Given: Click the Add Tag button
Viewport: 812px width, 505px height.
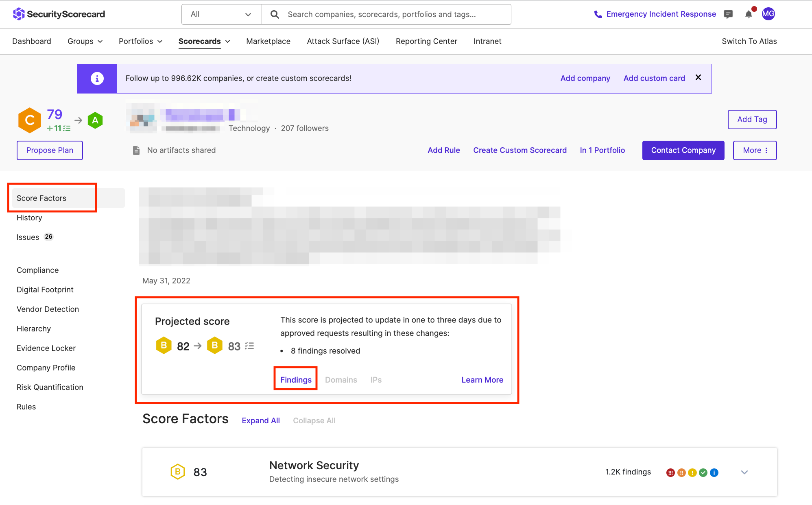Looking at the screenshot, I should [752, 120].
